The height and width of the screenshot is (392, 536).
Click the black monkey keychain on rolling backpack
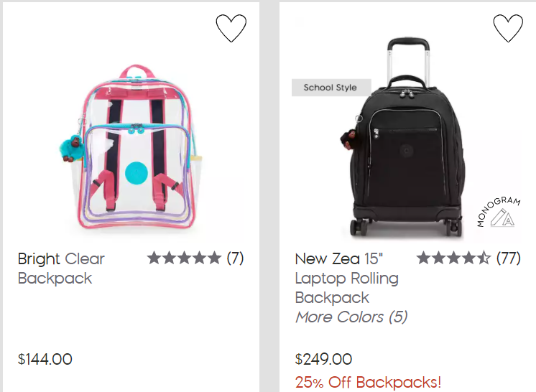click(x=349, y=139)
